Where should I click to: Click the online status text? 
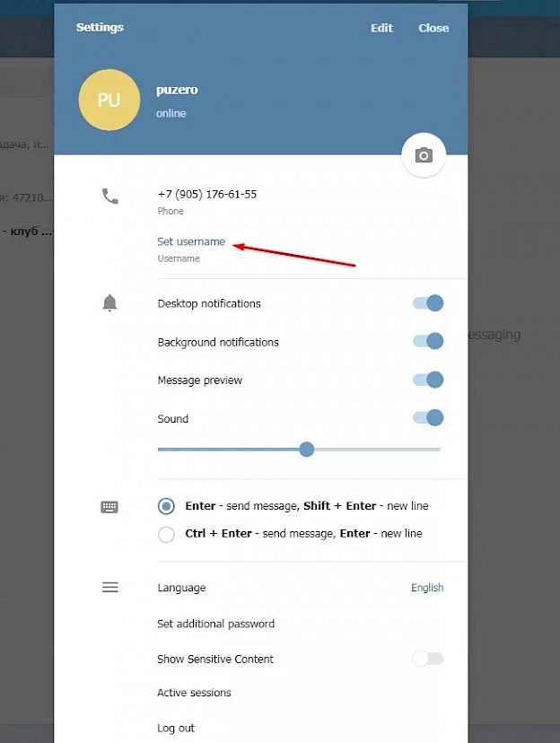point(171,113)
